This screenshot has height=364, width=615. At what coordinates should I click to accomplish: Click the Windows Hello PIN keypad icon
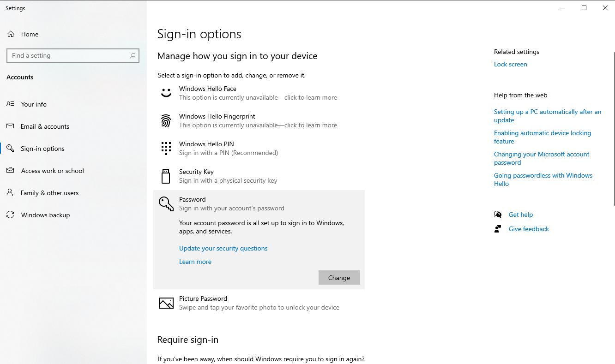[166, 148]
